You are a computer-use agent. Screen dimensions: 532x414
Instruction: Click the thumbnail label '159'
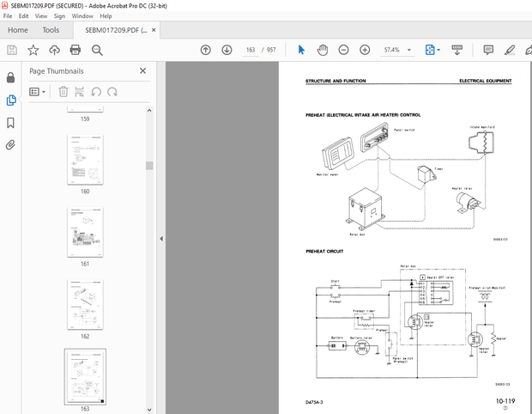point(85,119)
